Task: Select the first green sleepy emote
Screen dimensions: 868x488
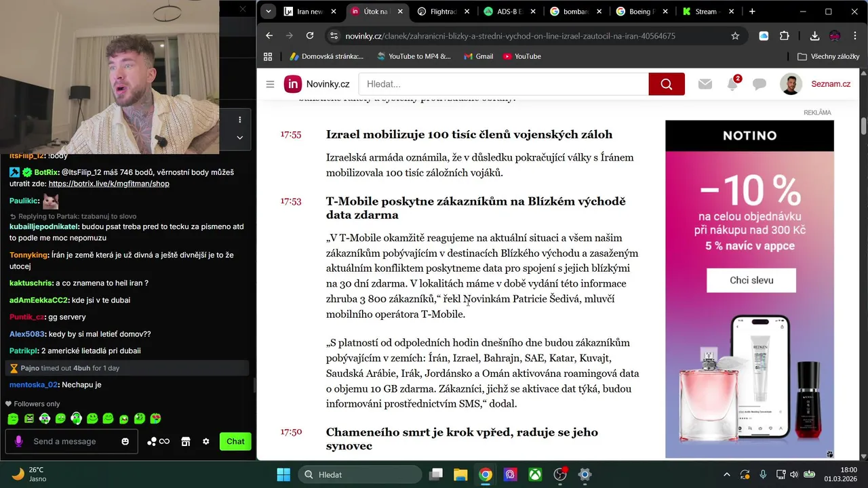Action: [13, 419]
